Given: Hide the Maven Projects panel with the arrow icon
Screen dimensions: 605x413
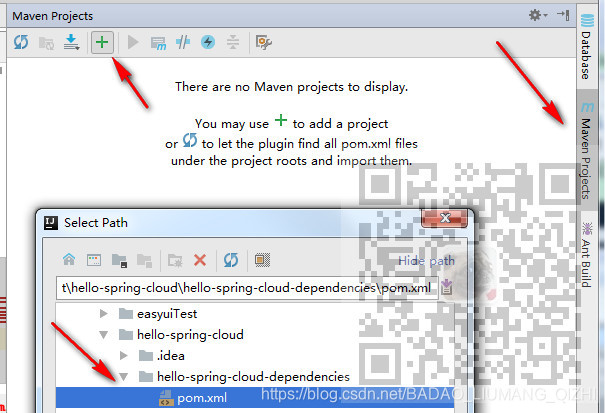Looking at the screenshot, I should [563, 15].
